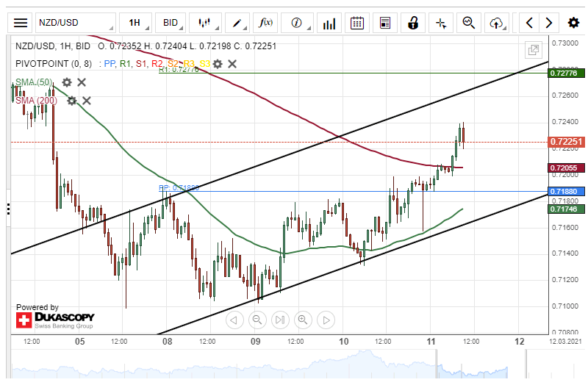
Task: Open the BID price side dropdown
Action: point(171,23)
